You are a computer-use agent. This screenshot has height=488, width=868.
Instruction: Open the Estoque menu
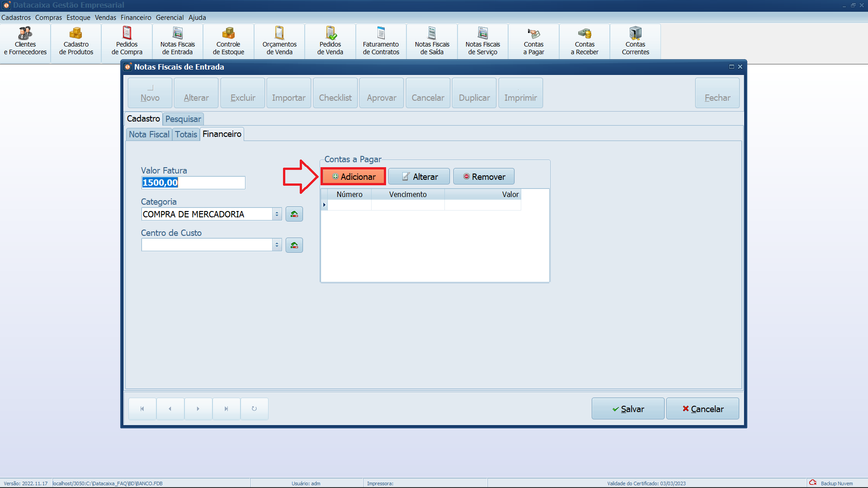coord(78,18)
